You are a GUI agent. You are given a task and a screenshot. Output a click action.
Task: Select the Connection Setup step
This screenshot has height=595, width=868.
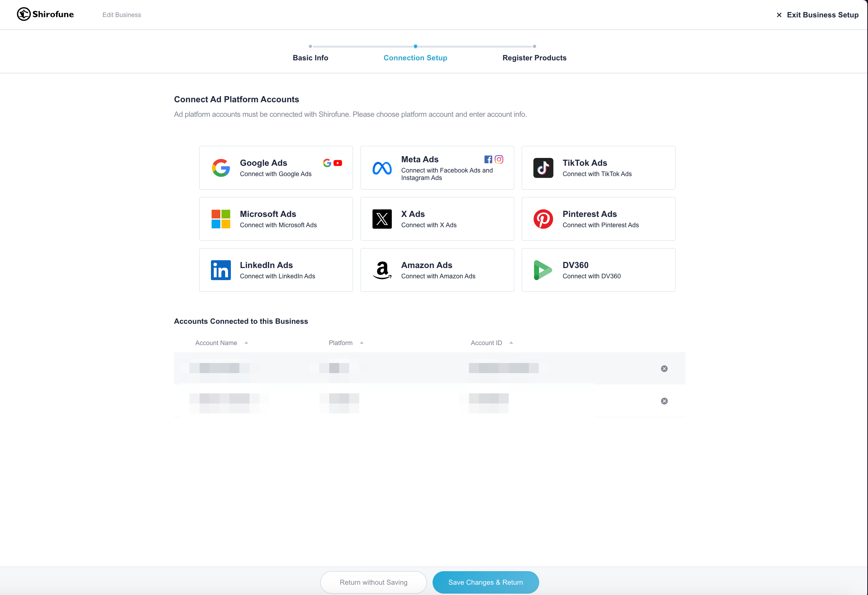point(415,58)
